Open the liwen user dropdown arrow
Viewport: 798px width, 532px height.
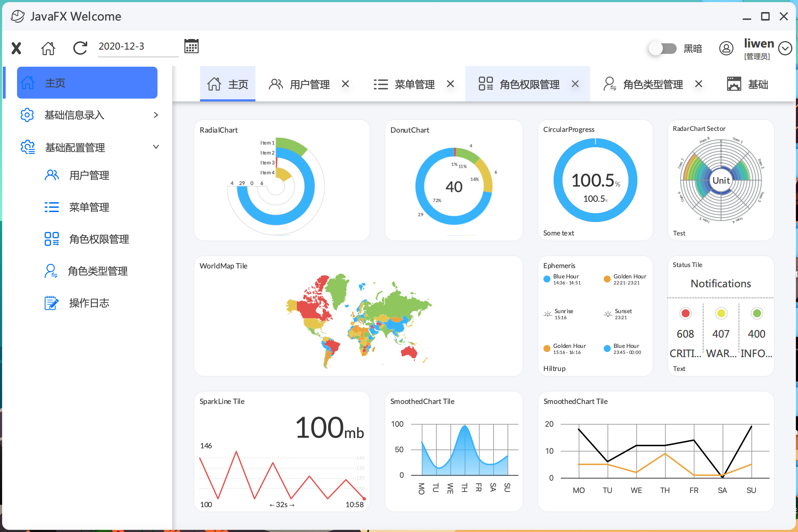point(785,48)
